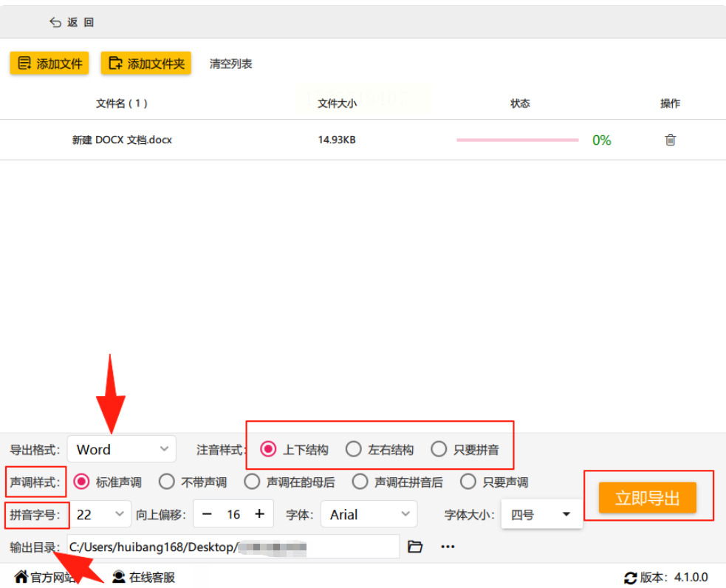Open the official website home icon
Image resolution: width=726 pixels, height=588 pixels.
tap(21, 577)
